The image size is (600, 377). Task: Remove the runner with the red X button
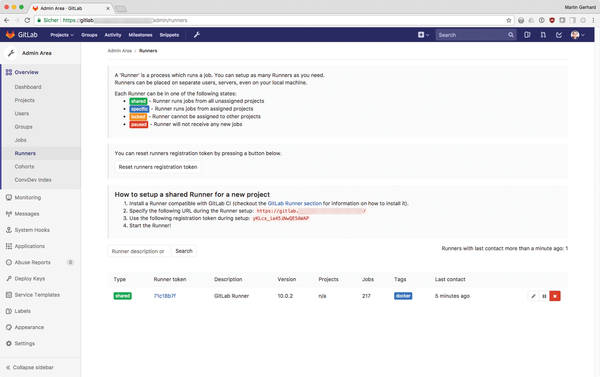click(x=555, y=296)
